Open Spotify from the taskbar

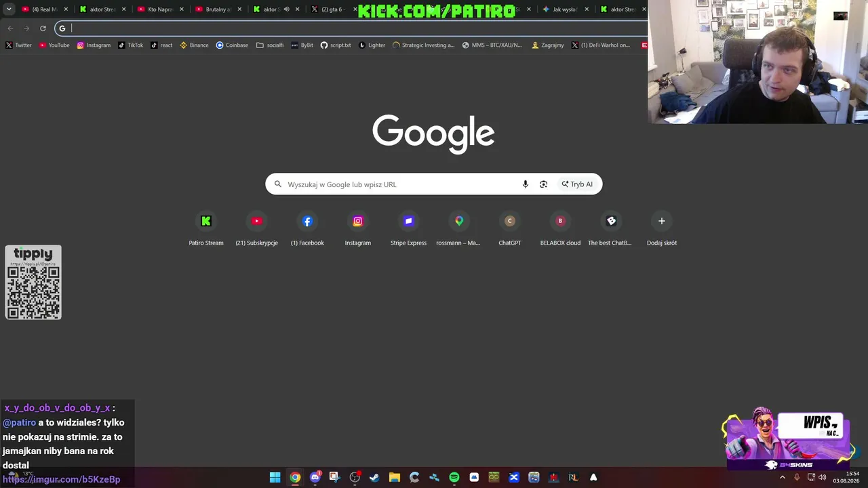pos(454,477)
